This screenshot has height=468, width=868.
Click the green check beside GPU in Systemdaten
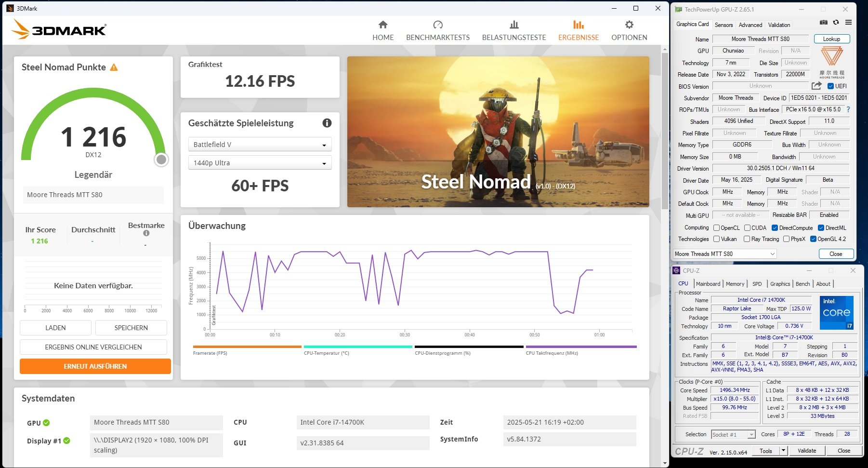coord(46,423)
